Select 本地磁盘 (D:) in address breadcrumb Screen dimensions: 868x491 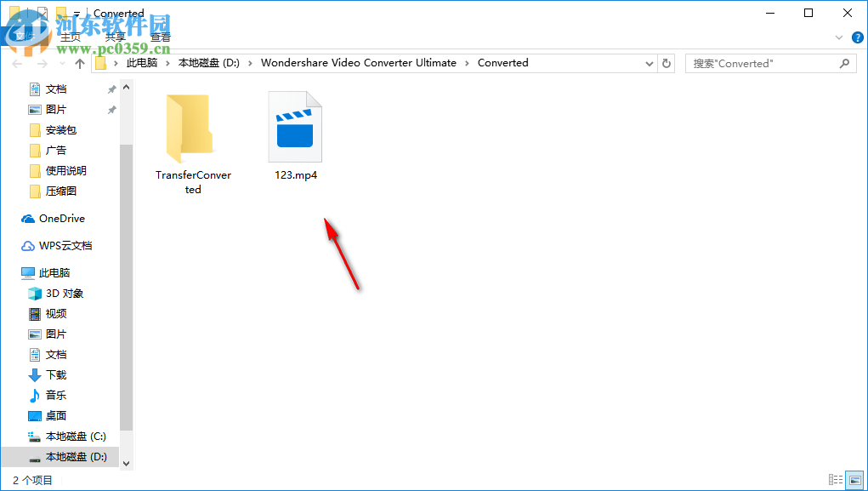pos(208,63)
